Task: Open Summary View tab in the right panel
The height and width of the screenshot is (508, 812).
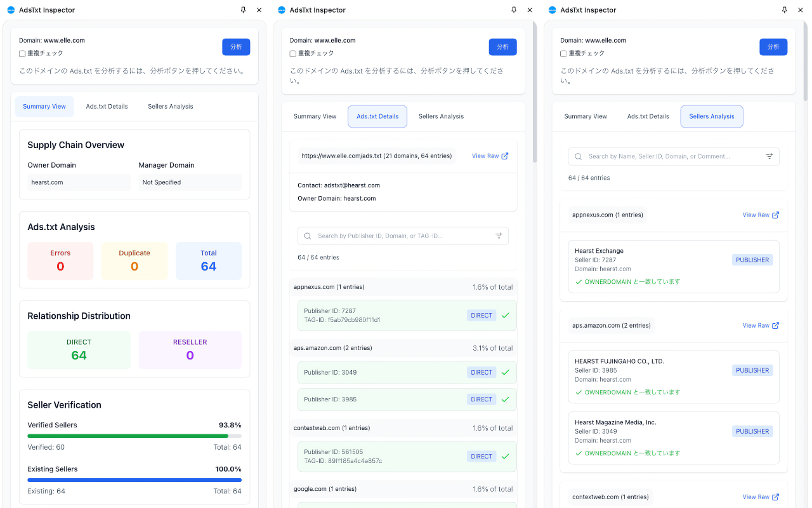Action: click(x=586, y=117)
